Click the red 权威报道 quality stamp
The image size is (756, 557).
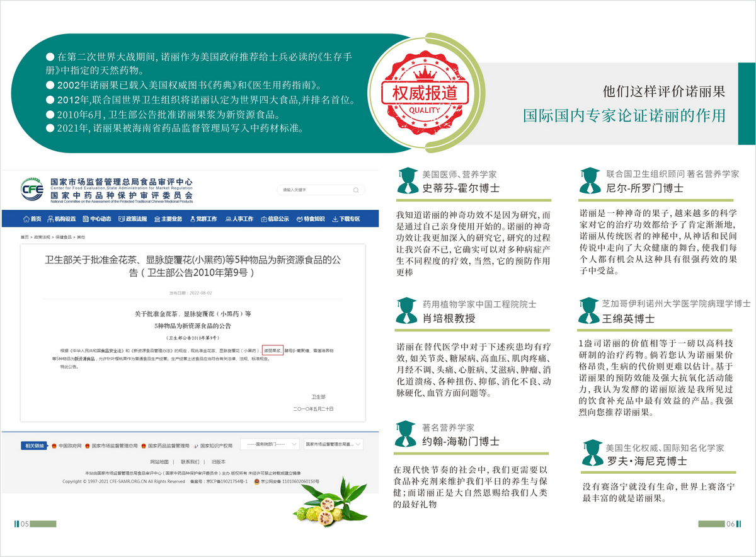coord(425,93)
